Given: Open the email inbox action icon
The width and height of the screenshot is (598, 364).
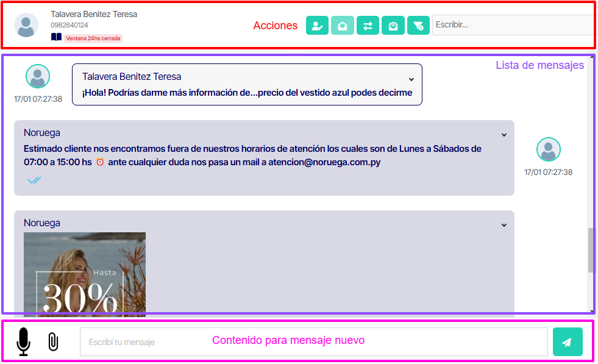Looking at the screenshot, I should point(393,26).
